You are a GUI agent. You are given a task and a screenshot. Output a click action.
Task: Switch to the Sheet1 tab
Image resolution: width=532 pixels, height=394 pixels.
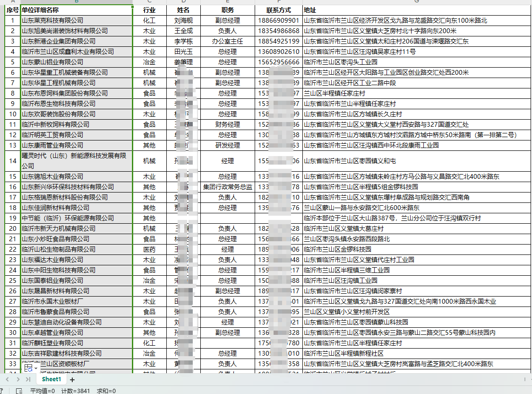(x=51, y=379)
